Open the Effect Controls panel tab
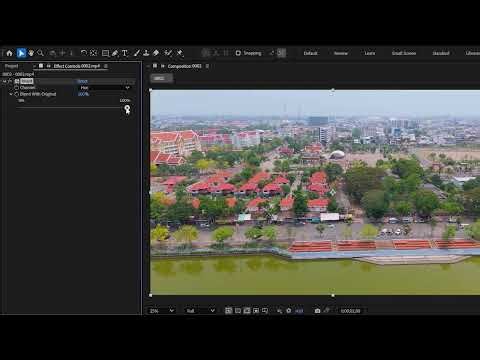 [77, 66]
